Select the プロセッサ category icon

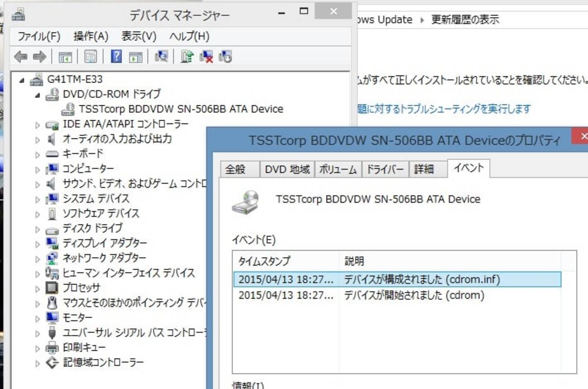pyautogui.click(x=52, y=288)
